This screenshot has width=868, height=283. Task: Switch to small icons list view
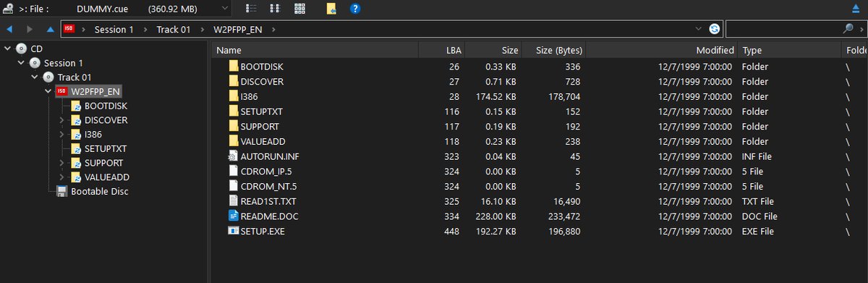(275, 9)
